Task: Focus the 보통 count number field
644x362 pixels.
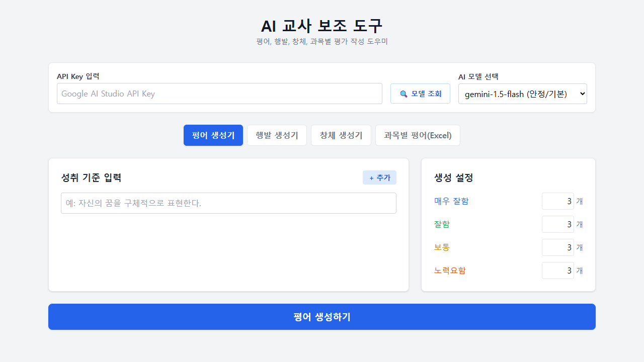Action: 557,247
